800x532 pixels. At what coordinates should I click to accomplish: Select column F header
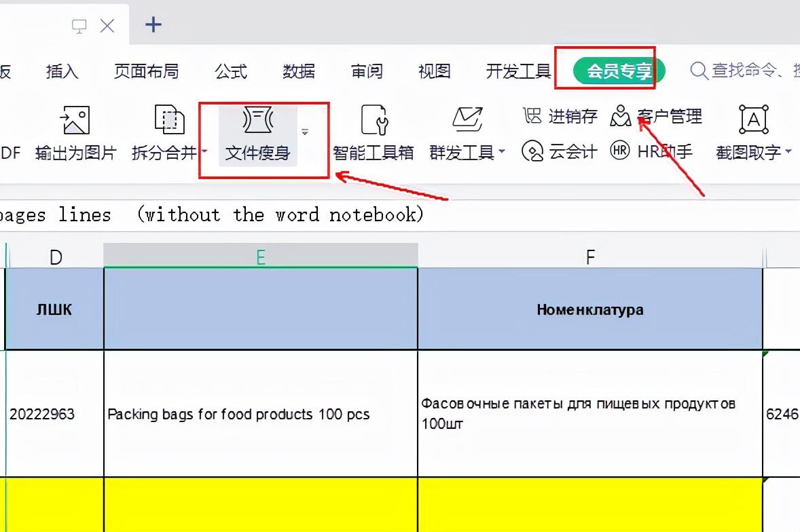590,256
